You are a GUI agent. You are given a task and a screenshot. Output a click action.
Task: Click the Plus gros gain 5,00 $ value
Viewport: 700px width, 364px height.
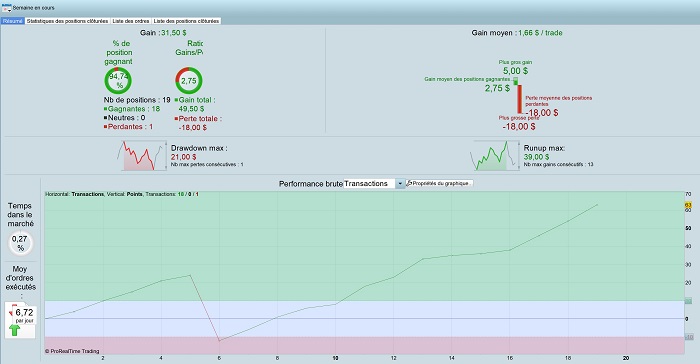[515, 71]
